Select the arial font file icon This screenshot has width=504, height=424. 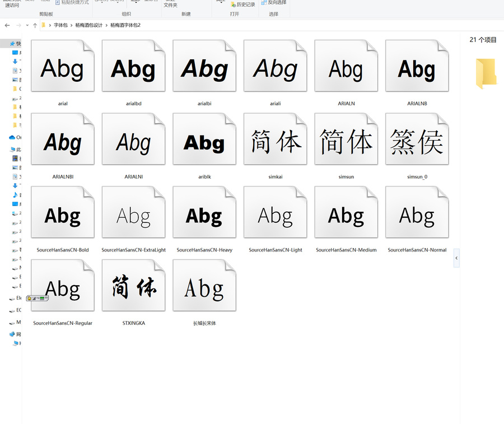[63, 66]
